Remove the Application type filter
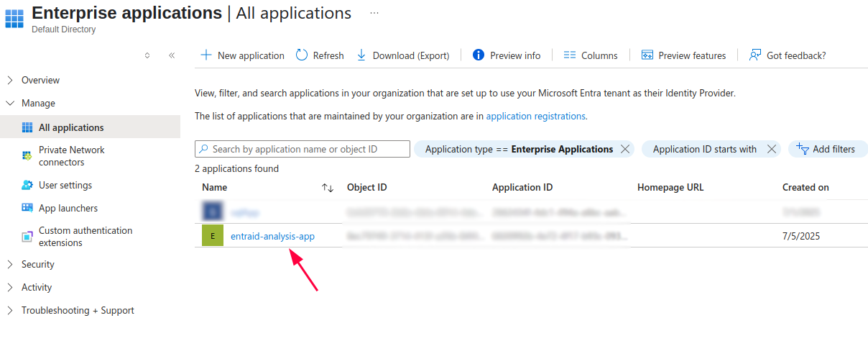 (x=624, y=149)
